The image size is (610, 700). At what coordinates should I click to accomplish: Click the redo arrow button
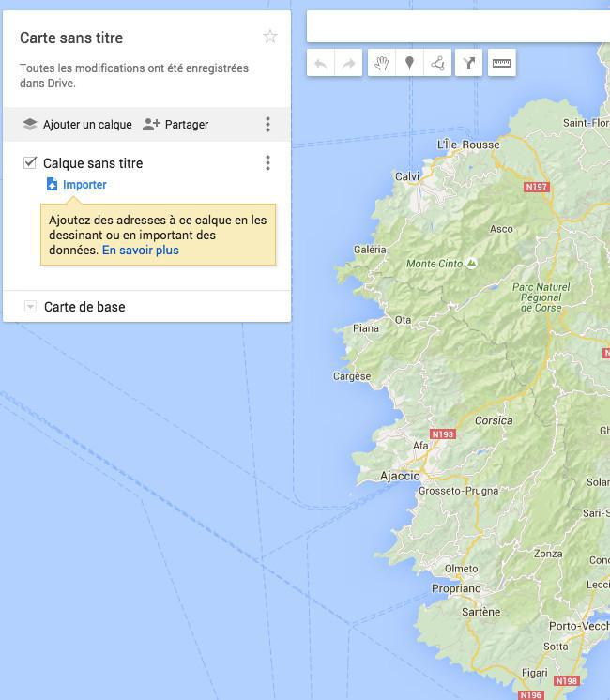(x=348, y=64)
